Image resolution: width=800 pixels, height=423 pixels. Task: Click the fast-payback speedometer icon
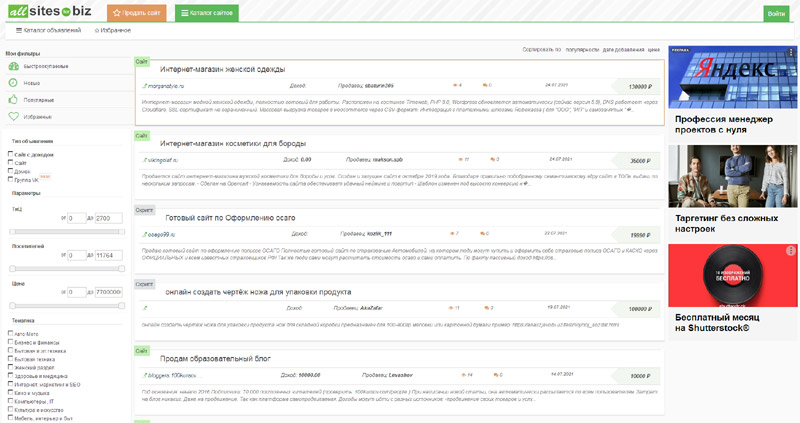coord(13,66)
